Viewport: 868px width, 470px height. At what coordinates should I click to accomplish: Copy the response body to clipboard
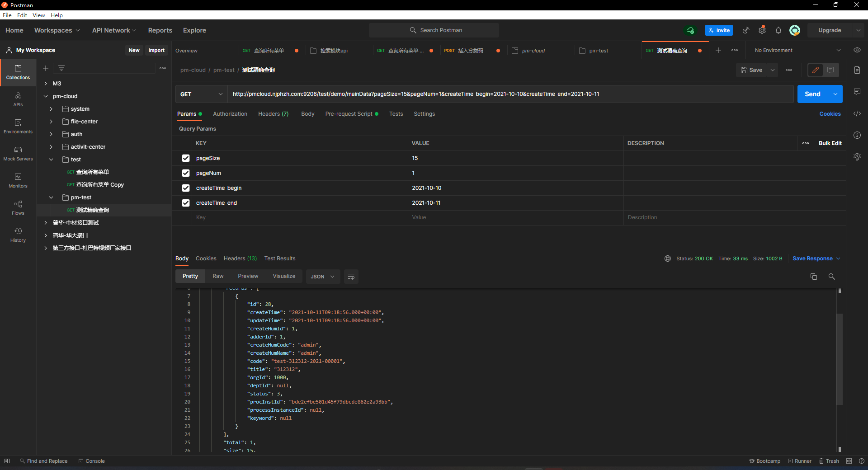(x=813, y=277)
